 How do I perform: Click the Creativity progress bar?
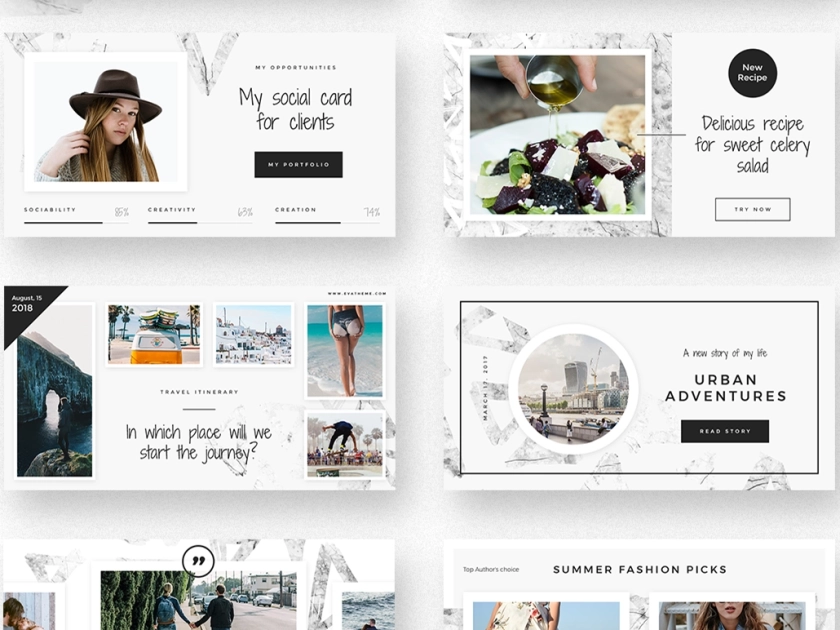point(200,222)
